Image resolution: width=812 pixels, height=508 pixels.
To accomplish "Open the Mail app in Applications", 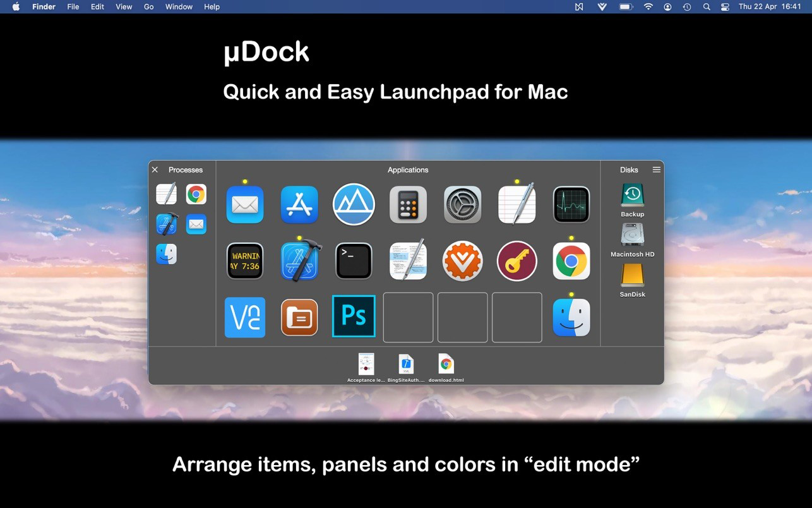I will [245, 205].
